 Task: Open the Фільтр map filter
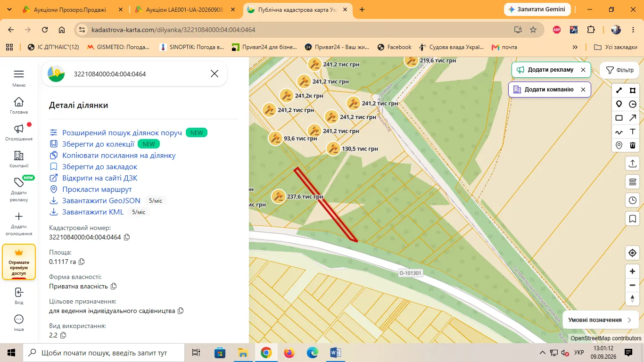(619, 70)
